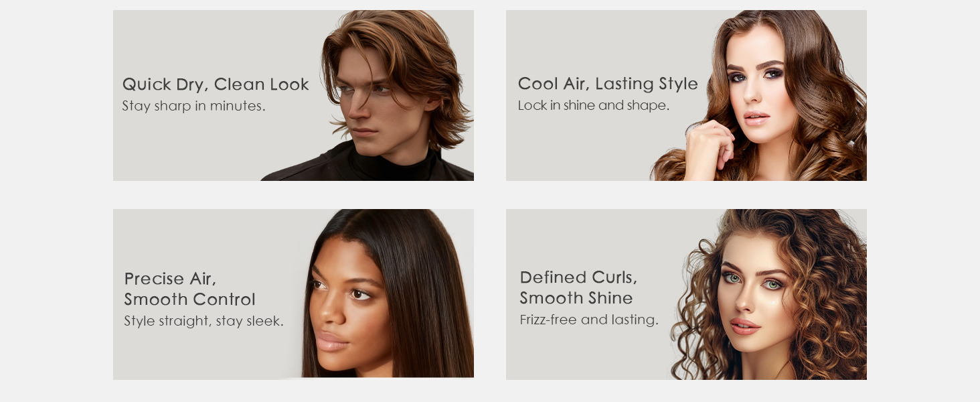
Task: Click the straight dark hair beside the woman's face
Action: [x=428, y=295]
